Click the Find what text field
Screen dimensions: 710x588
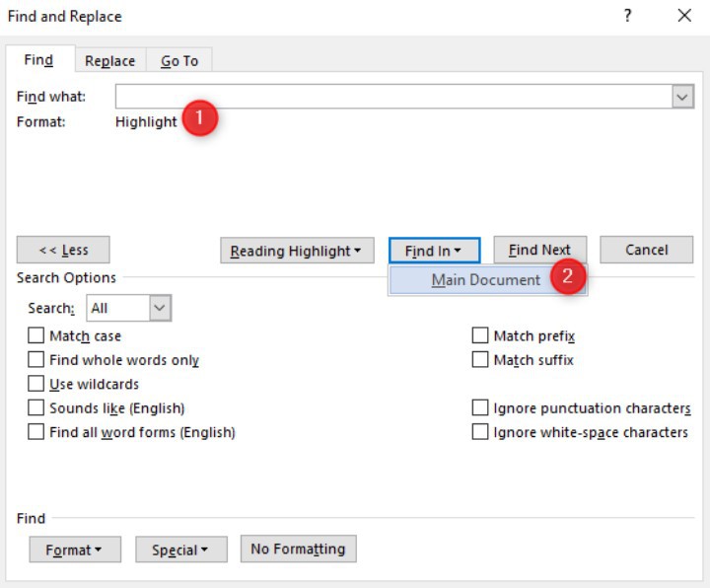(393, 96)
